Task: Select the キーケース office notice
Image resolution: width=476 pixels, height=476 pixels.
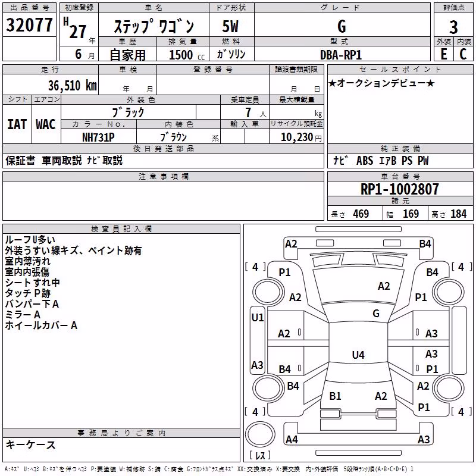Action: [x=30, y=445]
